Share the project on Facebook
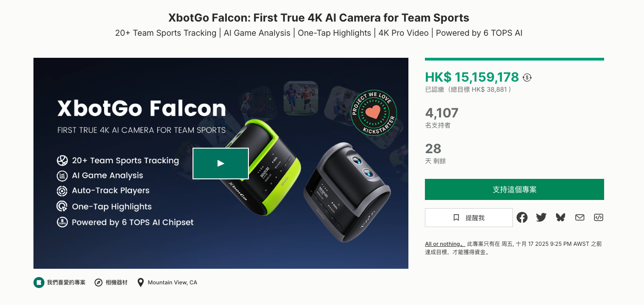Screen dimensions: 644x305 click(522, 217)
